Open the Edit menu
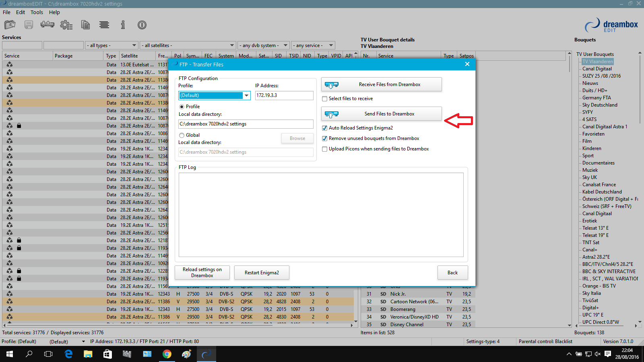The width and height of the screenshot is (644, 362). tap(21, 12)
